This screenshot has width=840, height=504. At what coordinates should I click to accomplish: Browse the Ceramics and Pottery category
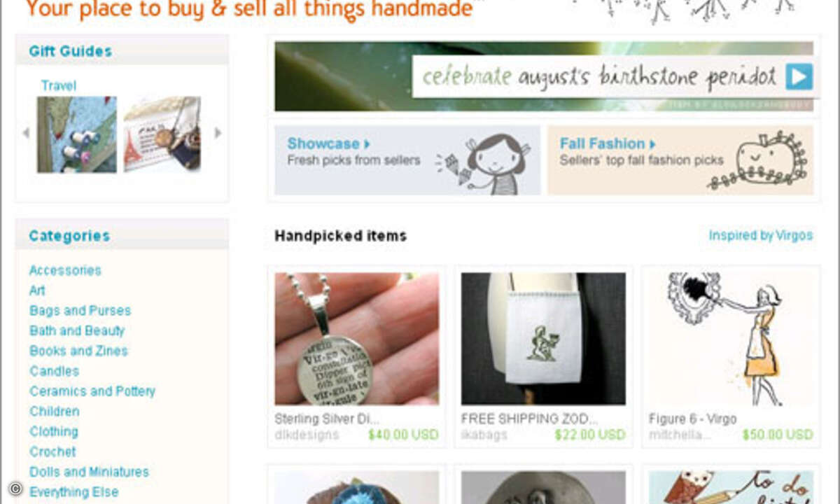point(92,391)
